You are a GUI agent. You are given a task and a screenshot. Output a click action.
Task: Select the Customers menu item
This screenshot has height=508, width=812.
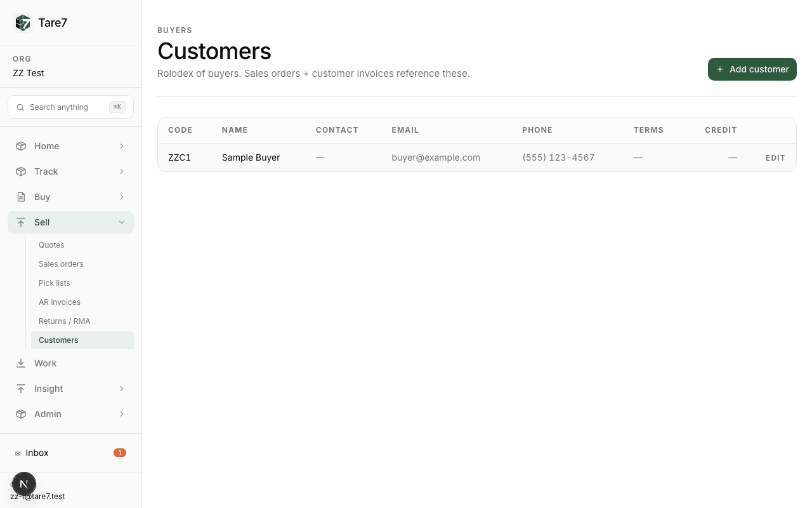[x=82, y=340]
